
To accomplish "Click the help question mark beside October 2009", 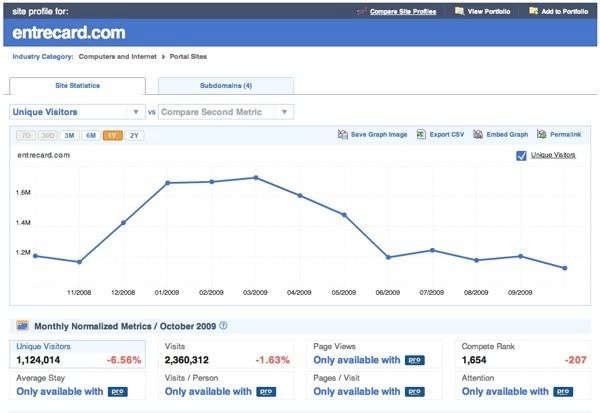I will (223, 325).
